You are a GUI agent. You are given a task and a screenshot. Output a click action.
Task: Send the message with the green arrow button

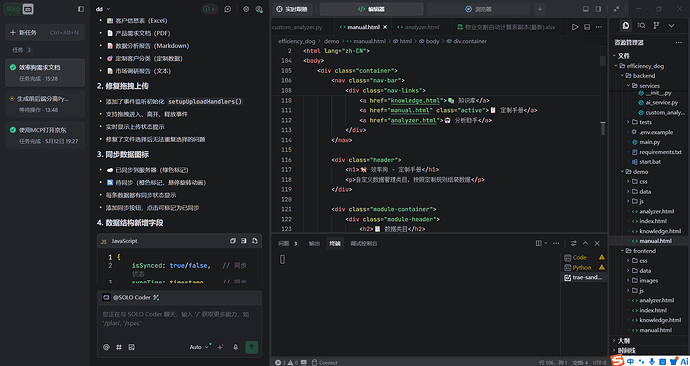251,347
